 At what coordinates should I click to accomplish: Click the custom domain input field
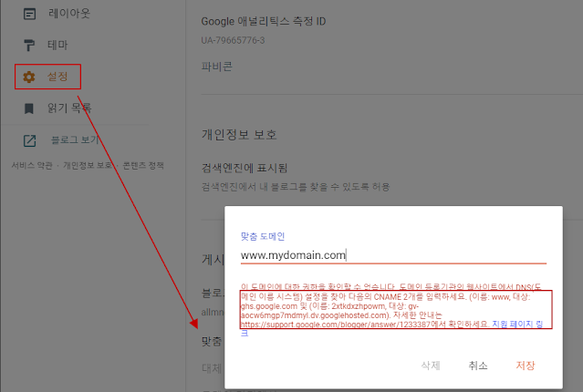pyautogui.click(x=393, y=255)
